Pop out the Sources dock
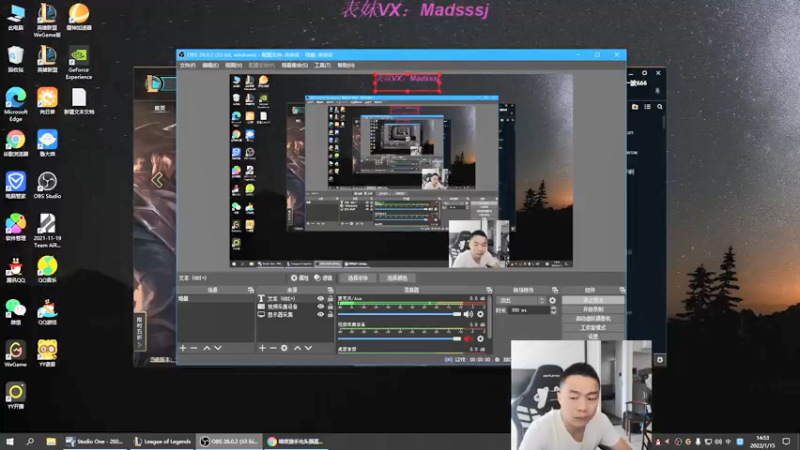The height and width of the screenshot is (450, 800). tap(330, 290)
